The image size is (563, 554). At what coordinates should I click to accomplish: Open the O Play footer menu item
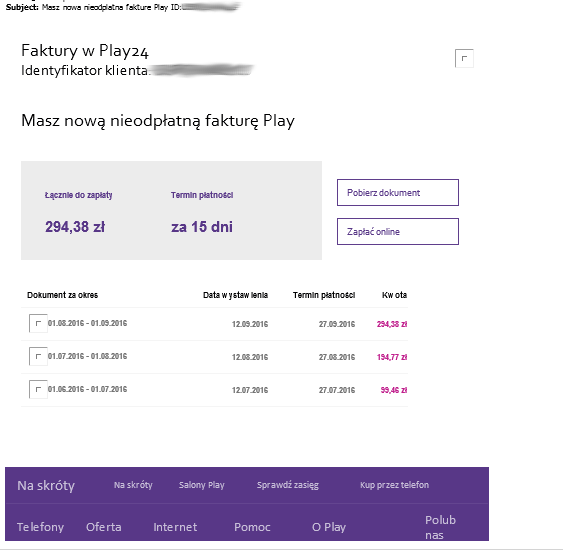329,527
